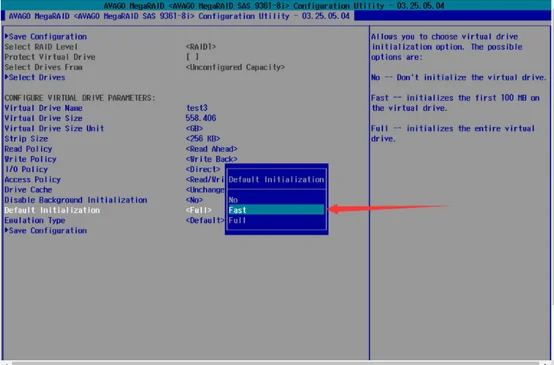Open the Direct I/O policy dropdown
The image size is (554, 365).
pos(203,170)
